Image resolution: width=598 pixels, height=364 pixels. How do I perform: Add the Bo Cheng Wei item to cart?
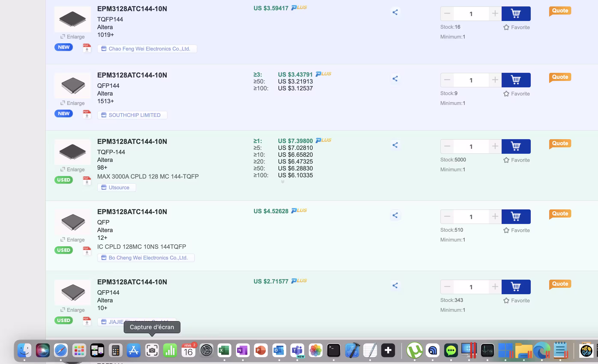pos(516,216)
